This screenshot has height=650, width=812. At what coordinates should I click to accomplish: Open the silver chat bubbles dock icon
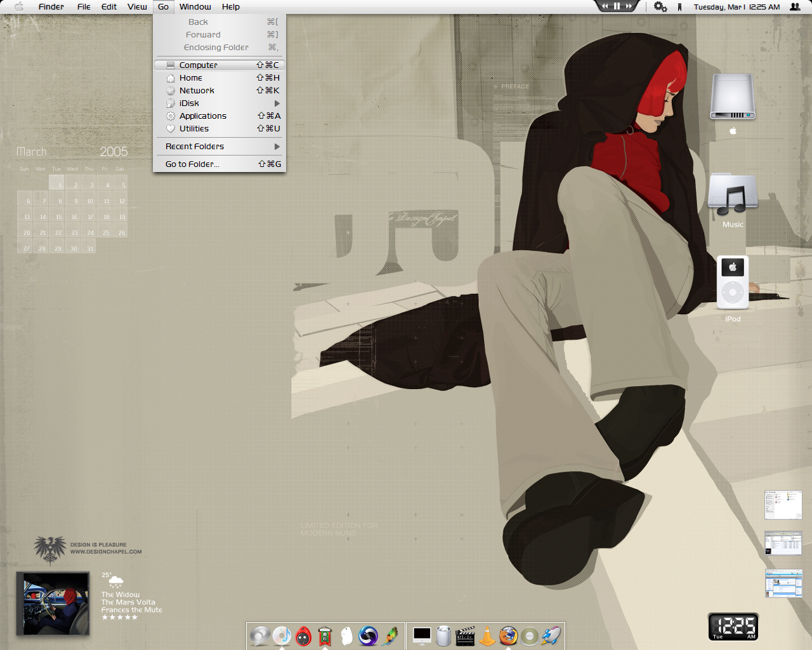[x=259, y=635]
